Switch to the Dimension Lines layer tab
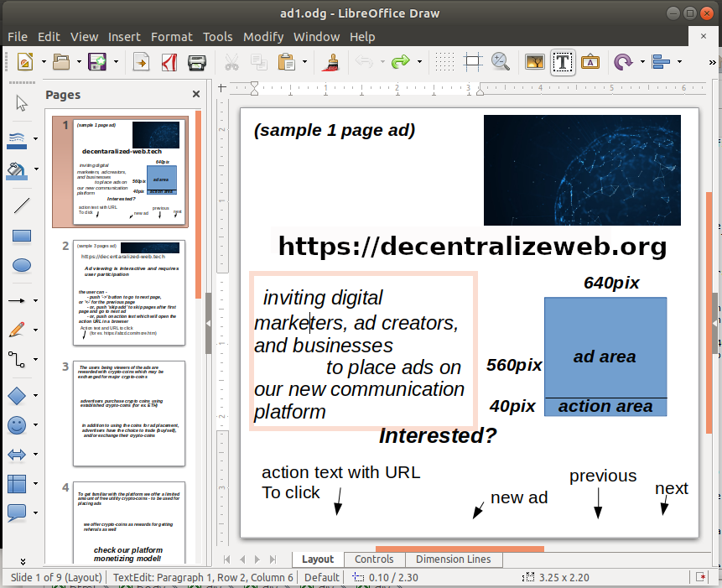Viewport: 722px width, 588px height. (x=454, y=559)
